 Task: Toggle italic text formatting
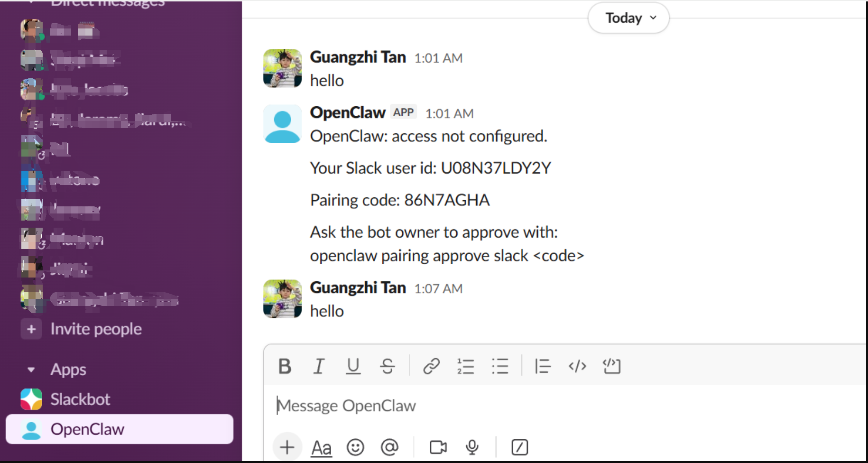click(319, 366)
